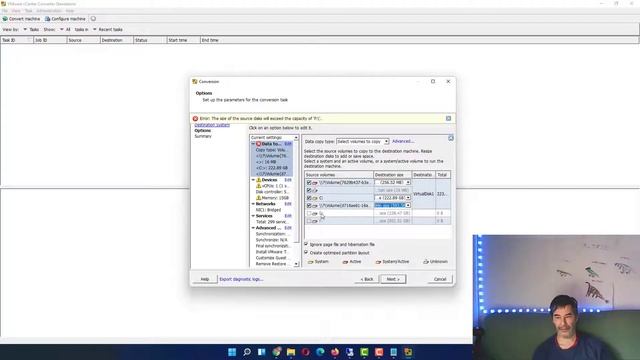640x360 pixels.
Task: Click the red error icon in the banner
Action: tap(196, 118)
